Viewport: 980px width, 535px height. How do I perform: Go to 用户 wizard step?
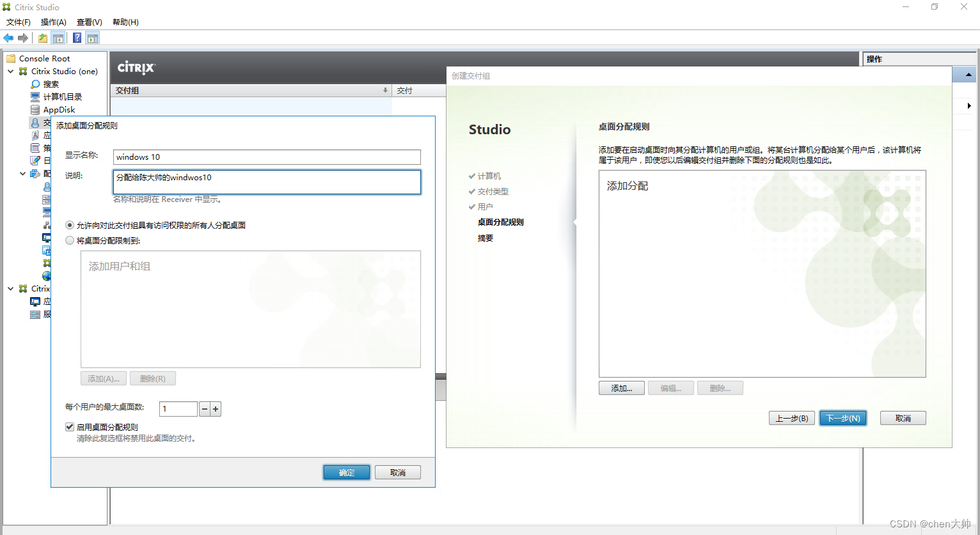click(486, 206)
